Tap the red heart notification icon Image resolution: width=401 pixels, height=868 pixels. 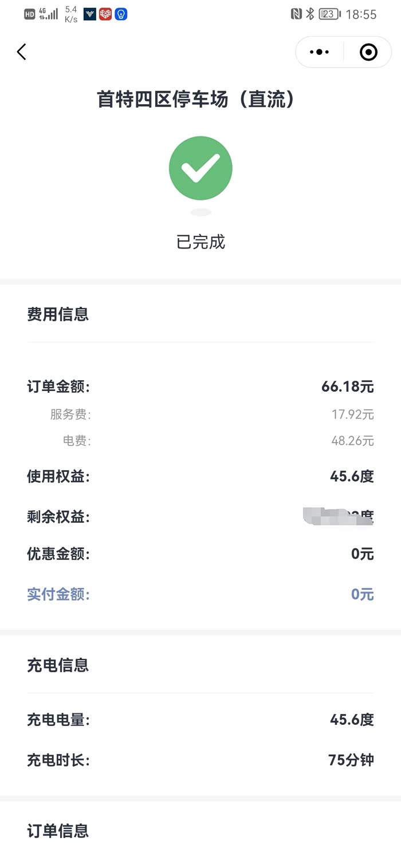[x=105, y=14]
